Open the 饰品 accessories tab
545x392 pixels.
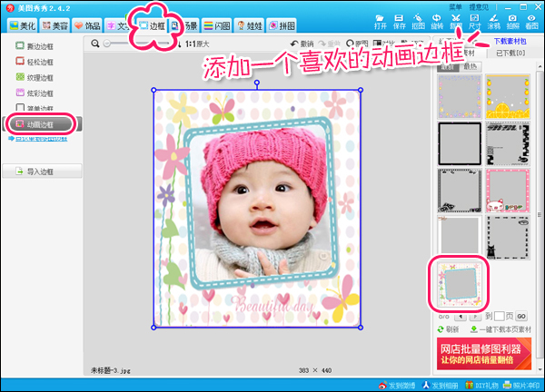87,25
